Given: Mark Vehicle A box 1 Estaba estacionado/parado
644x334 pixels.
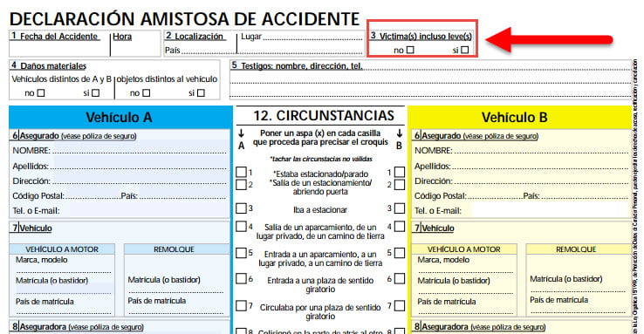Looking at the screenshot, I should point(242,173).
